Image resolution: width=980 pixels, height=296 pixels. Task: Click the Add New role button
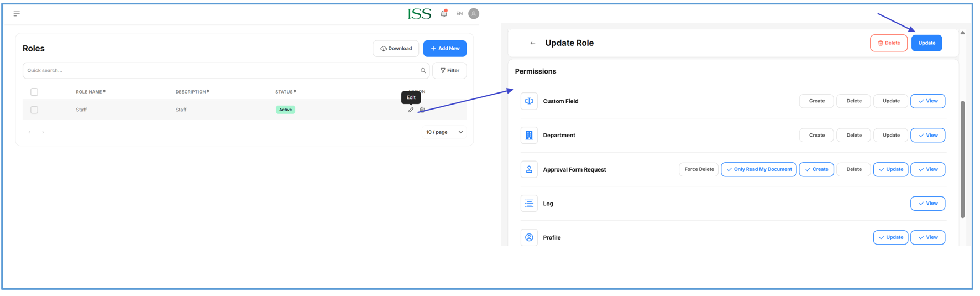point(445,49)
